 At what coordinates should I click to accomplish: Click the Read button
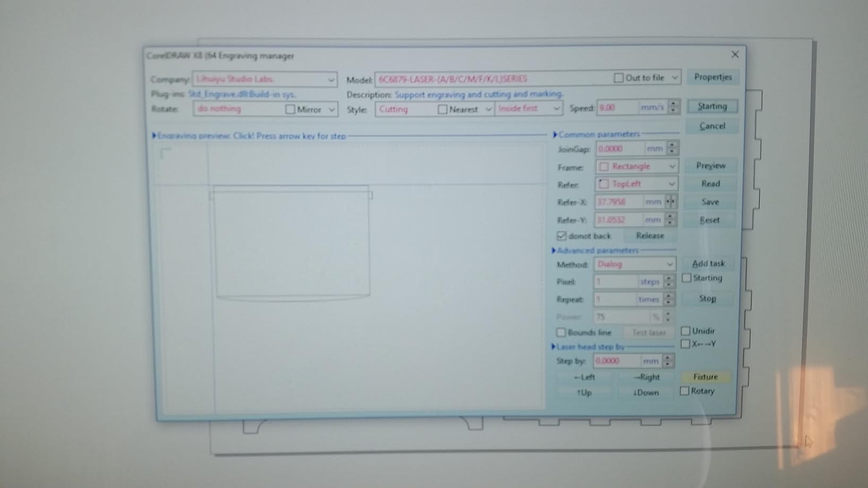711,184
